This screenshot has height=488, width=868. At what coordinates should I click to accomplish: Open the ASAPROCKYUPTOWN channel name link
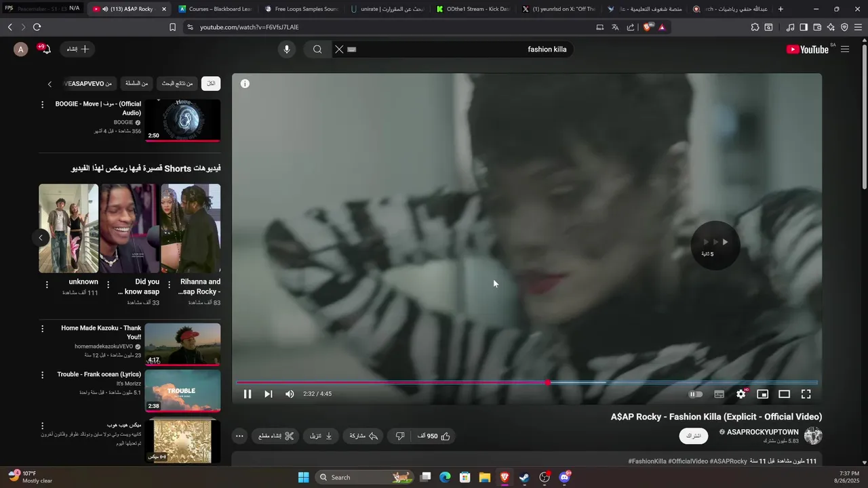click(762, 432)
